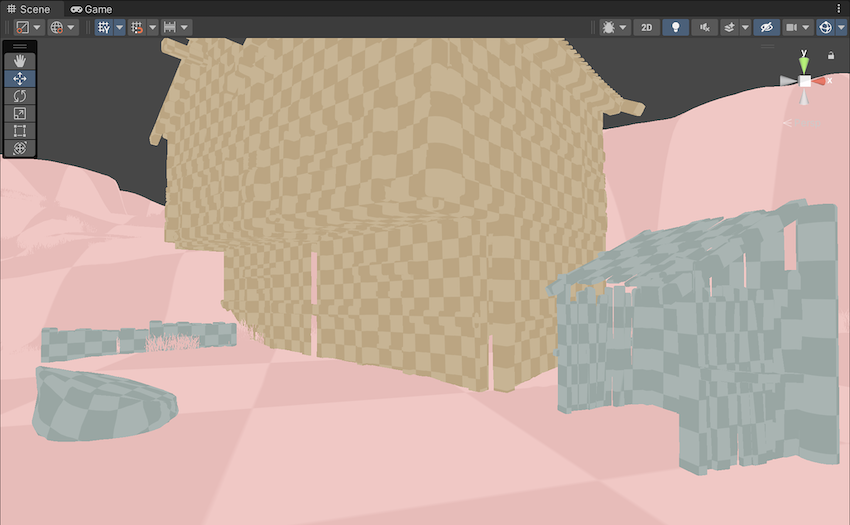Toggle scene visibility with the hidden eye icon
The height and width of the screenshot is (525, 850).
click(x=766, y=27)
